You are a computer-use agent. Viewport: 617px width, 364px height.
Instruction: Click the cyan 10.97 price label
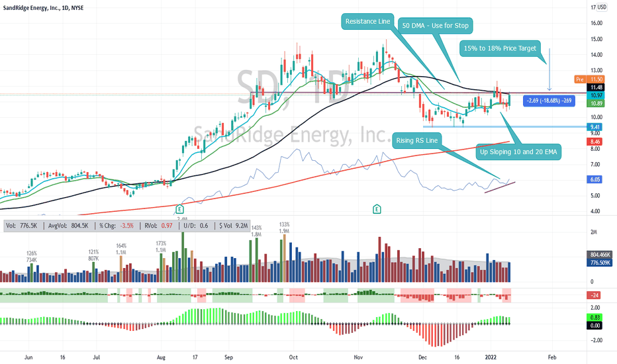(596, 95)
